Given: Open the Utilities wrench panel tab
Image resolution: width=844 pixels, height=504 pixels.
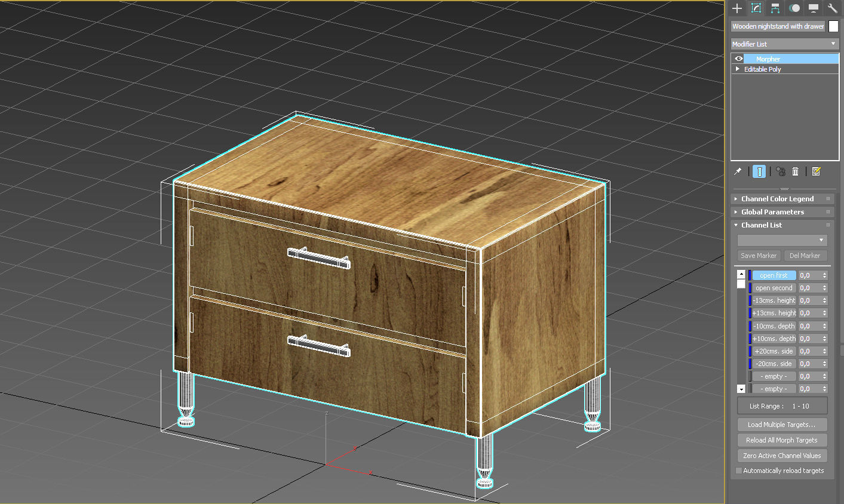Looking at the screenshot, I should pos(832,8).
